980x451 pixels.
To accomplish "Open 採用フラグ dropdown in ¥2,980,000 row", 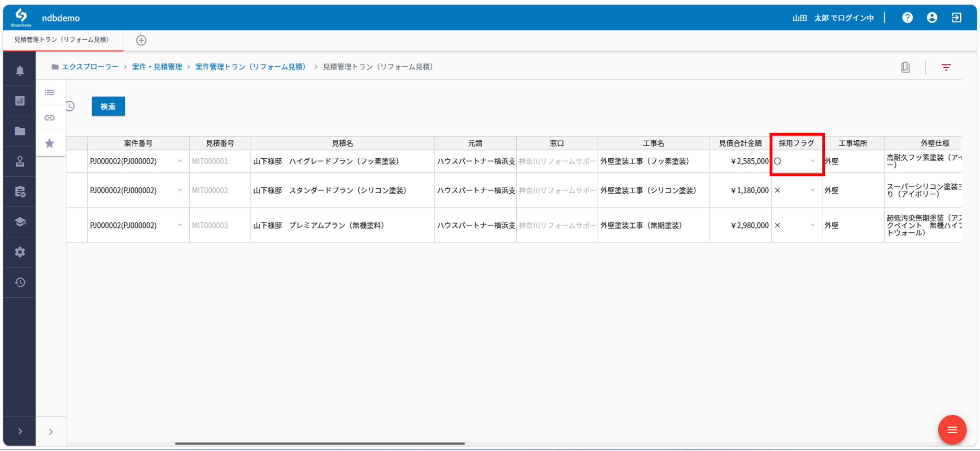I will click(x=812, y=225).
